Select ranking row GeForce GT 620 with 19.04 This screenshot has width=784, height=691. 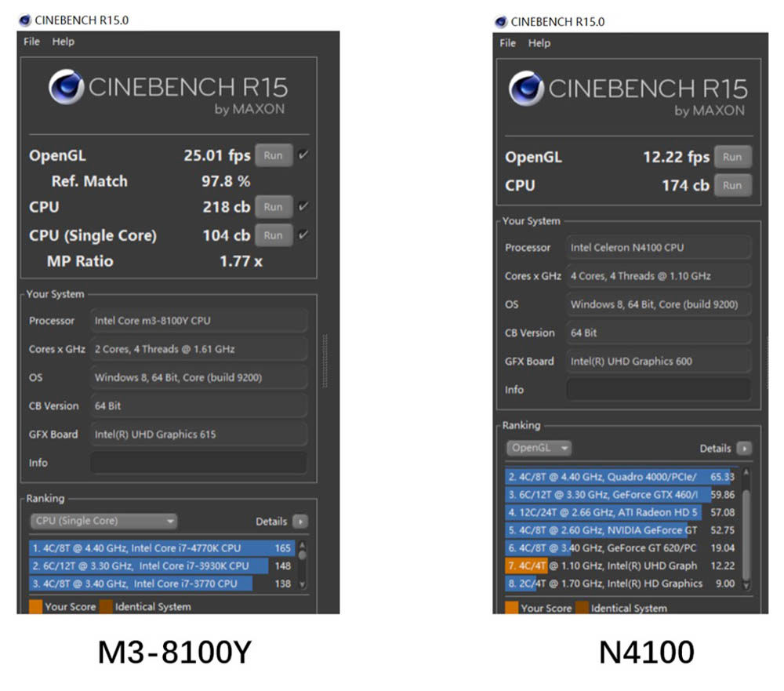[x=622, y=548]
